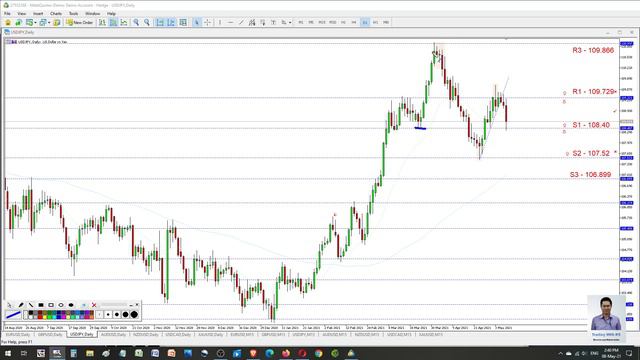Switch to the GBPUSD,M15 chart tab
This screenshot has width=640, height=360.
point(273,335)
